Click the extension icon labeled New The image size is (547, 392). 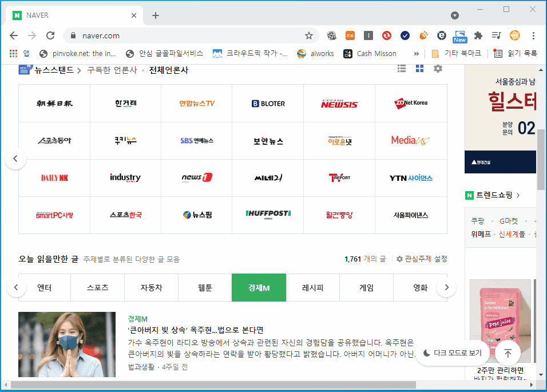pos(460,36)
